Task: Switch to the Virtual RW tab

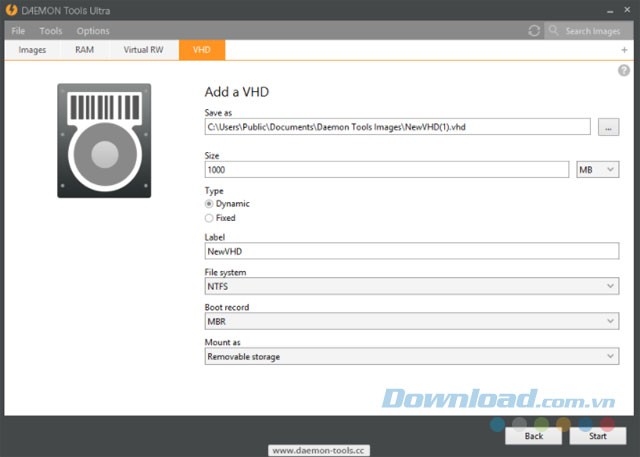Action: [143, 49]
